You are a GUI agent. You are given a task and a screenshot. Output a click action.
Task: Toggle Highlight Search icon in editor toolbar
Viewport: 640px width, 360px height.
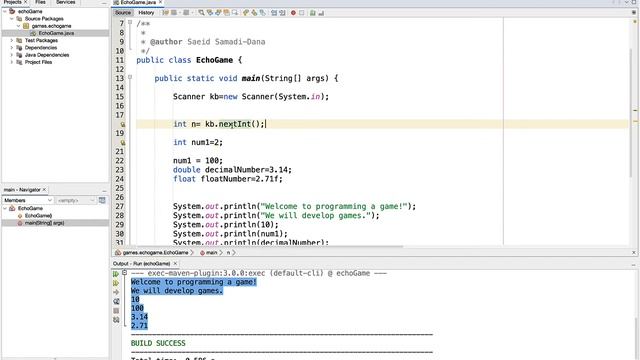point(226,13)
